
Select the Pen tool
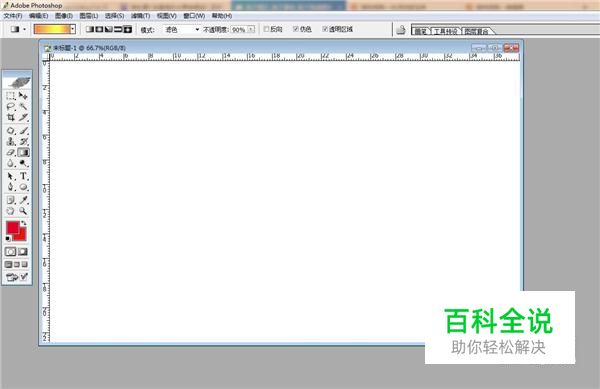[x=11, y=187]
